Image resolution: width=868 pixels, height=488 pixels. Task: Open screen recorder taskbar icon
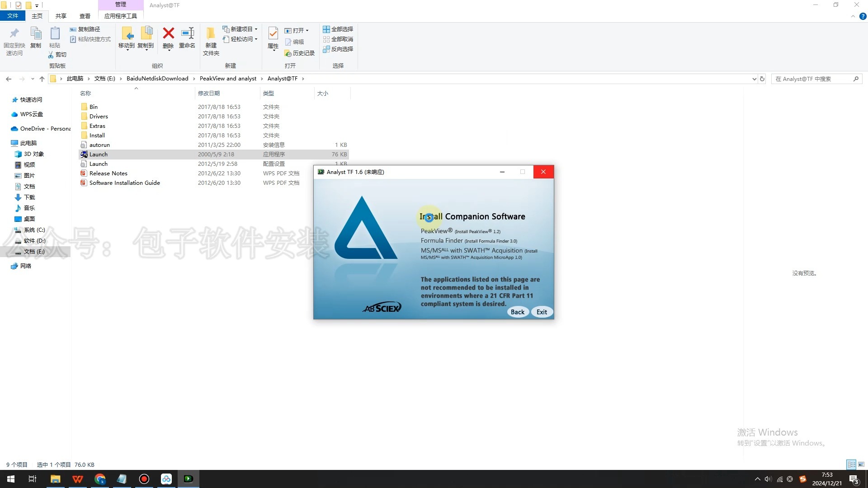click(x=144, y=479)
